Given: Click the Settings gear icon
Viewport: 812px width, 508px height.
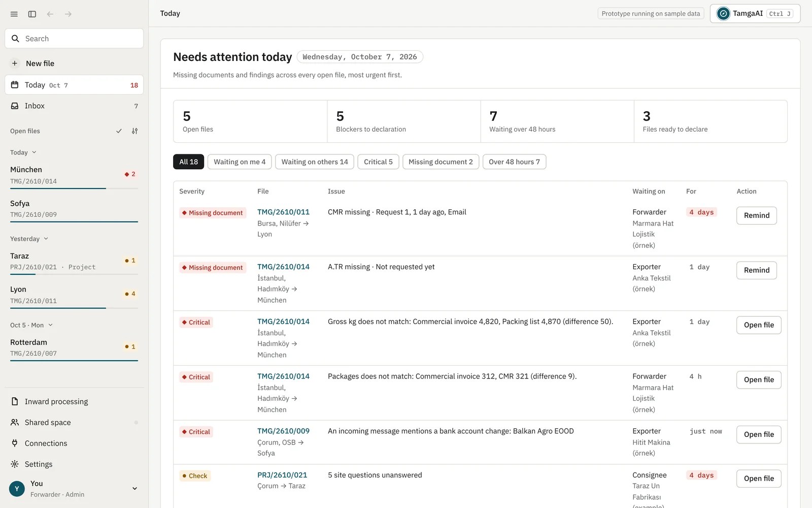Looking at the screenshot, I should tap(15, 464).
